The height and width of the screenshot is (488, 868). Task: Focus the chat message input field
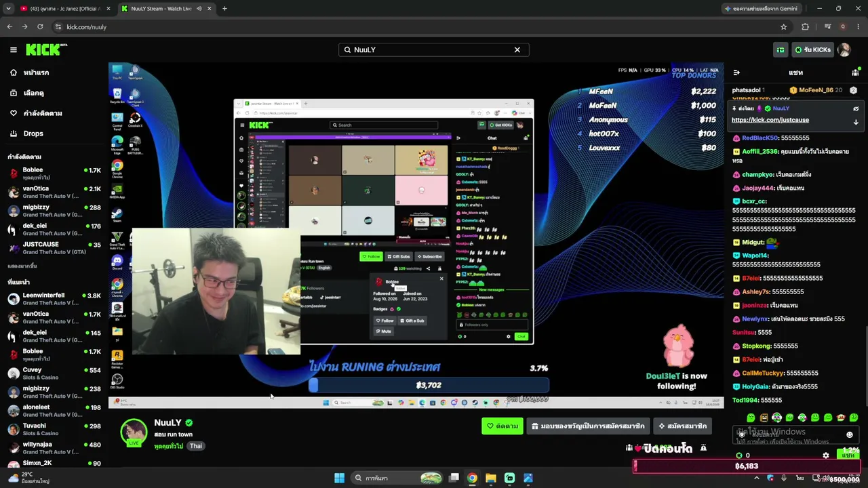click(x=795, y=434)
